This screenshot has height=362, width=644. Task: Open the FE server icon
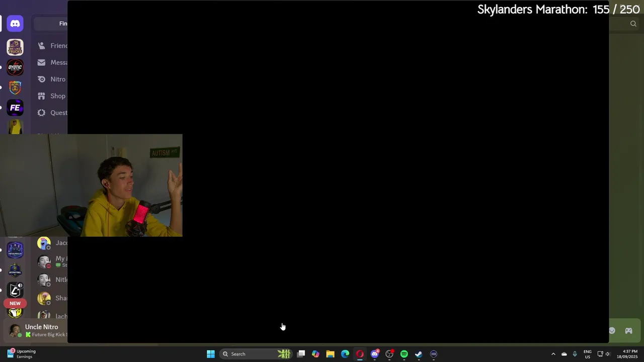point(15,108)
